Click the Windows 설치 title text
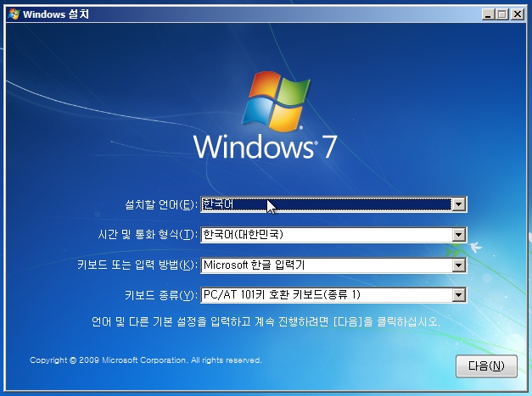Image resolution: width=532 pixels, height=396 pixels. (56, 14)
